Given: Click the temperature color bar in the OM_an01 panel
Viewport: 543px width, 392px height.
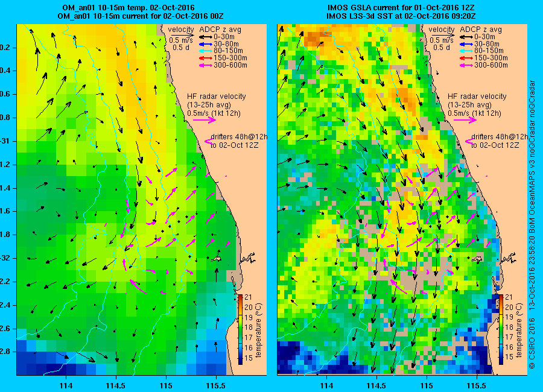Looking at the screenshot, I should 241,329.
